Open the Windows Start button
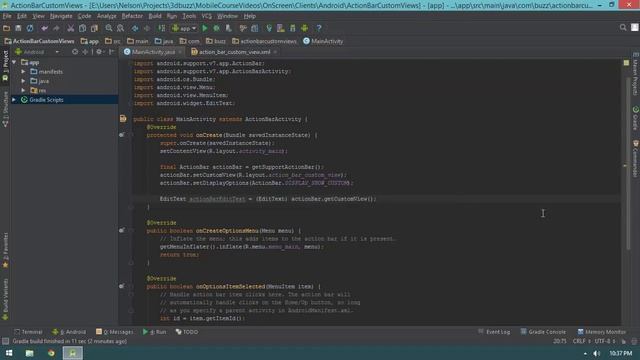The height and width of the screenshot is (360, 640). (x=9, y=353)
